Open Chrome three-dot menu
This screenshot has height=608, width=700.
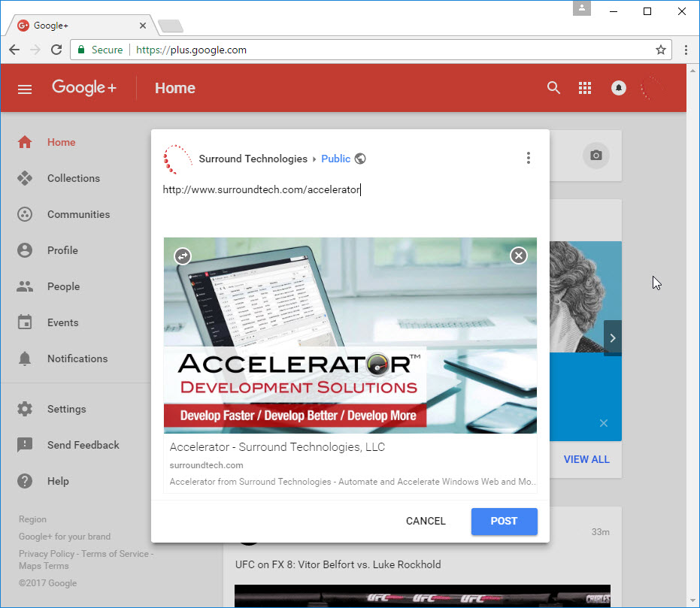point(686,50)
